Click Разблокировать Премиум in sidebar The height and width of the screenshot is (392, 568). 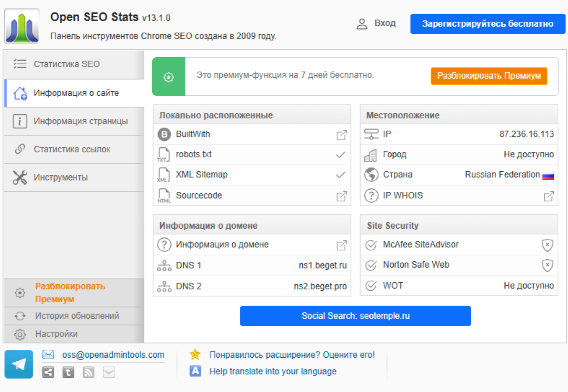(74, 293)
